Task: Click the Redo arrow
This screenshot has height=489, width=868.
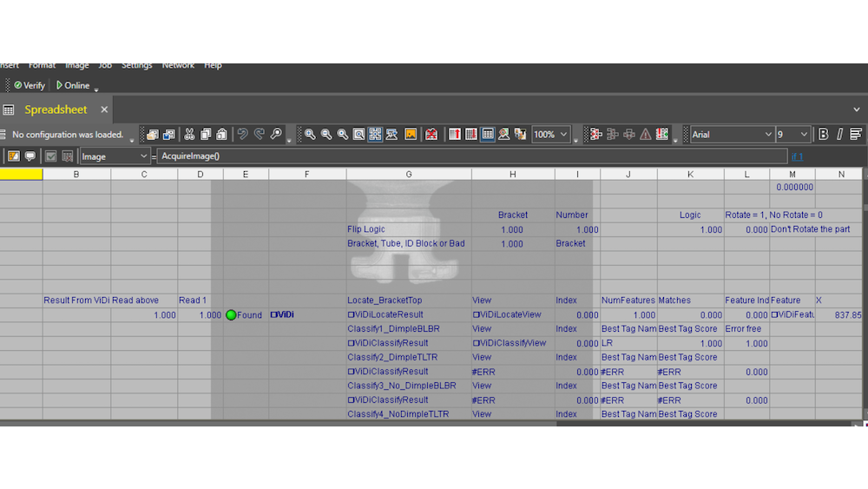Action: (259, 135)
